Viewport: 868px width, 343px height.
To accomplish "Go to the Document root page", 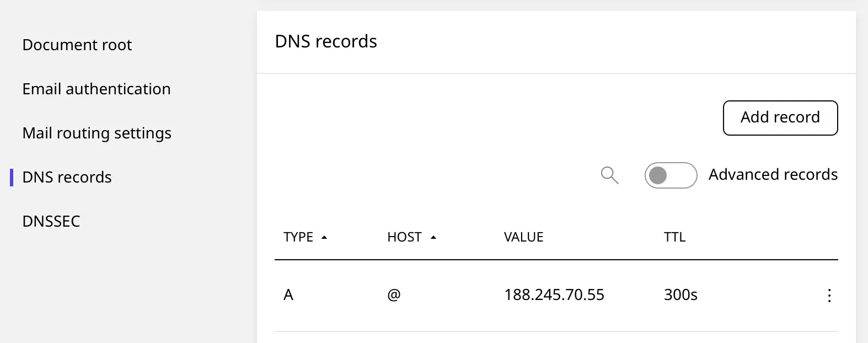I will click(77, 45).
